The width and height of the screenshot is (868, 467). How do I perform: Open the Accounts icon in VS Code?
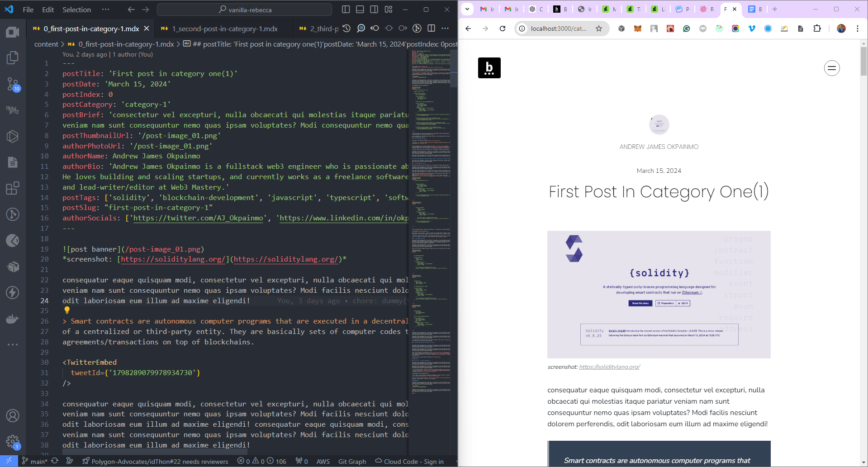tap(13, 415)
